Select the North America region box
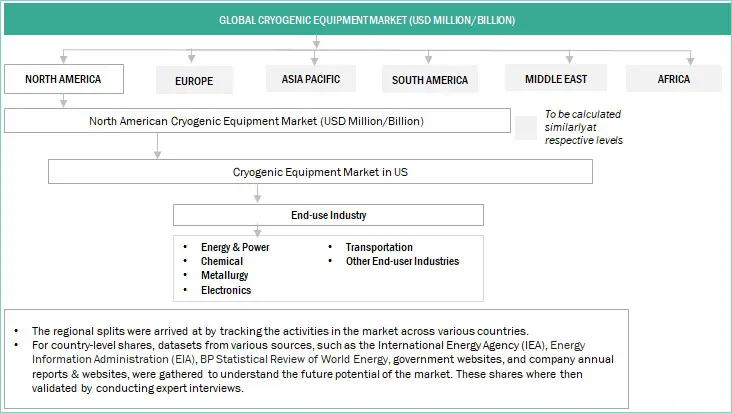This screenshot has width=732, height=413. [x=65, y=78]
